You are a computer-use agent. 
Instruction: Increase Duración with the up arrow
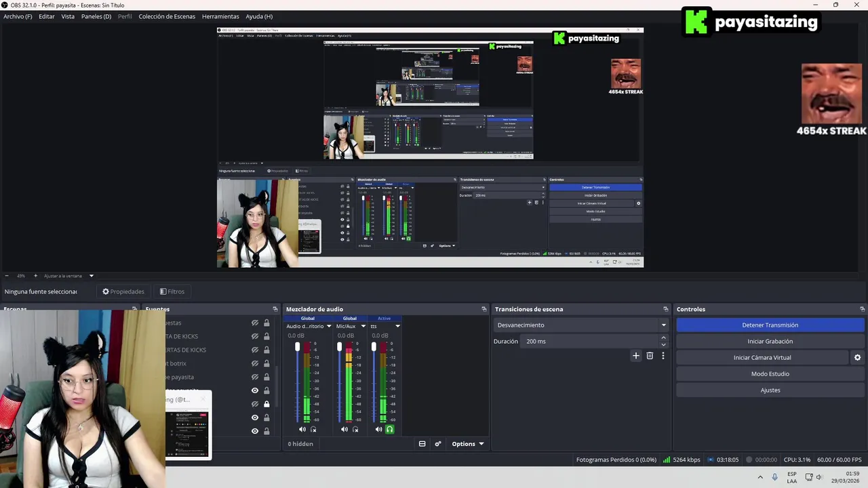tap(663, 338)
